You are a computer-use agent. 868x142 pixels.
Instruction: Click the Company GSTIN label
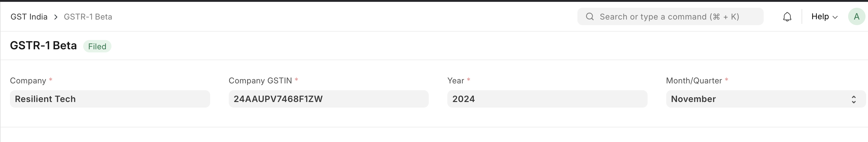pyautogui.click(x=260, y=81)
